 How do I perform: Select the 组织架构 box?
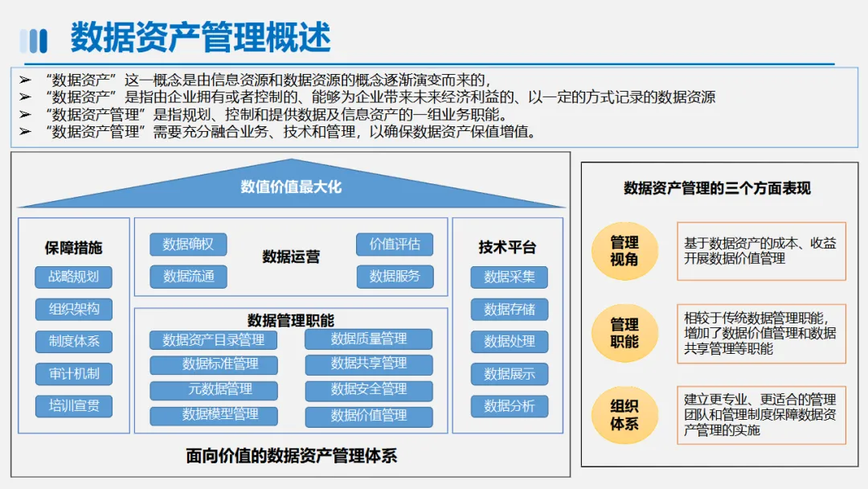pos(74,309)
